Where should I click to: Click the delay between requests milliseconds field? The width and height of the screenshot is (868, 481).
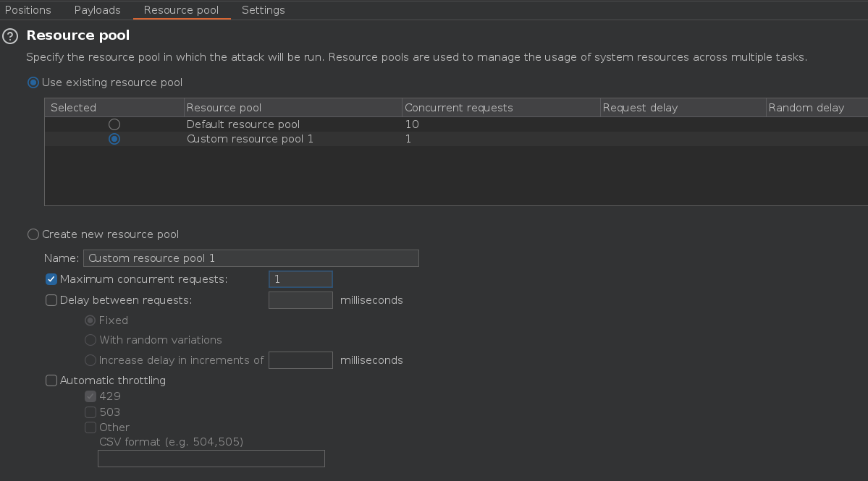[300, 300]
